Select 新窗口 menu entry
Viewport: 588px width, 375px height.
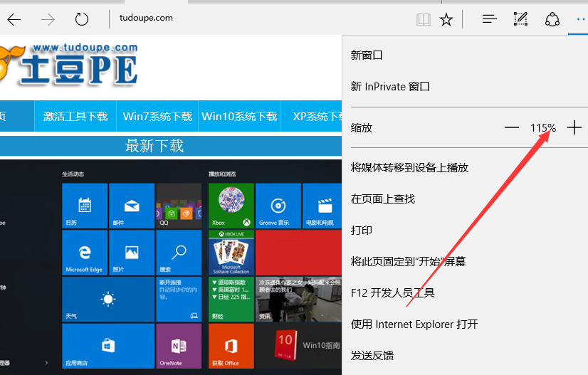(x=367, y=56)
